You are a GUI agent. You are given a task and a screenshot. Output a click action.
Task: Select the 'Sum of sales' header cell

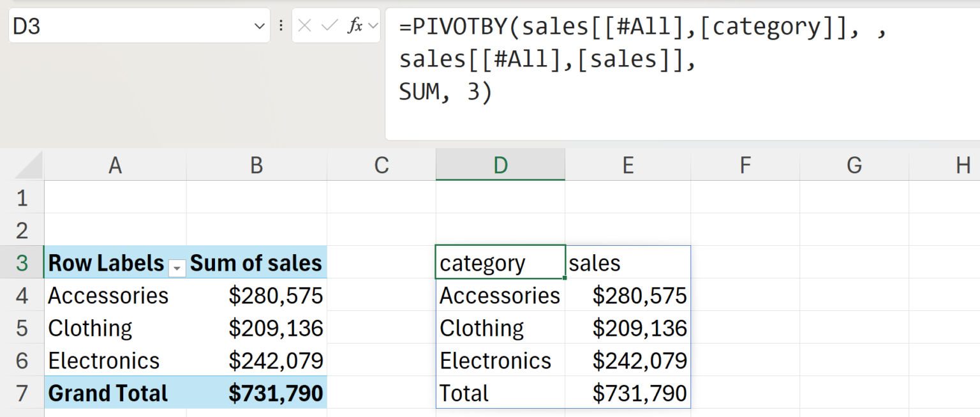(x=256, y=262)
